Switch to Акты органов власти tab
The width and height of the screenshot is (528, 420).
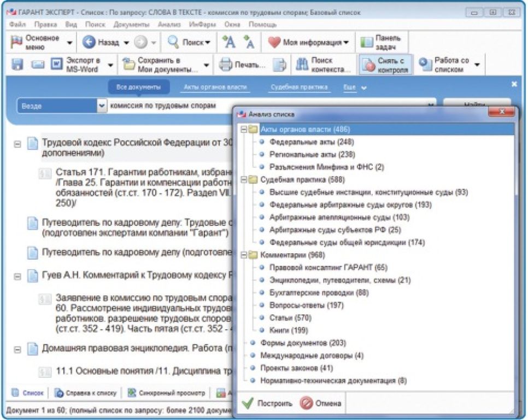(x=215, y=87)
